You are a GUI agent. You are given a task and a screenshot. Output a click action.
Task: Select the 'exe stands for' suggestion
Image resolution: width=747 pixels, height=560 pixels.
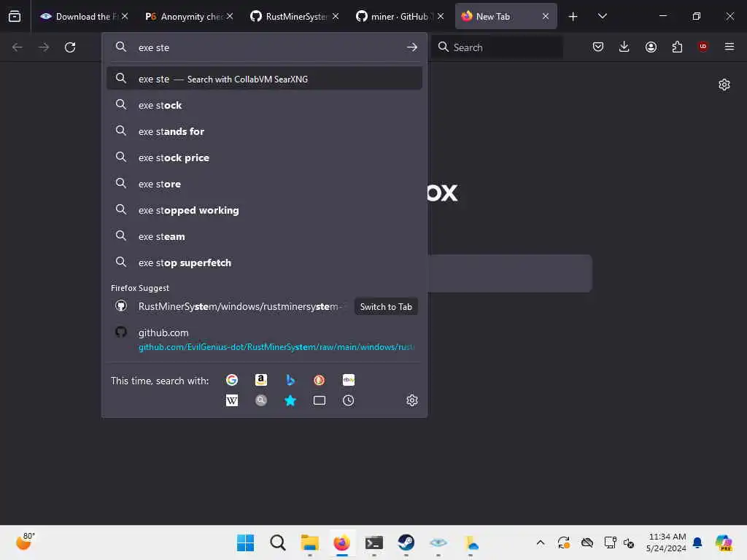pyautogui.click(x=264, y=131)
